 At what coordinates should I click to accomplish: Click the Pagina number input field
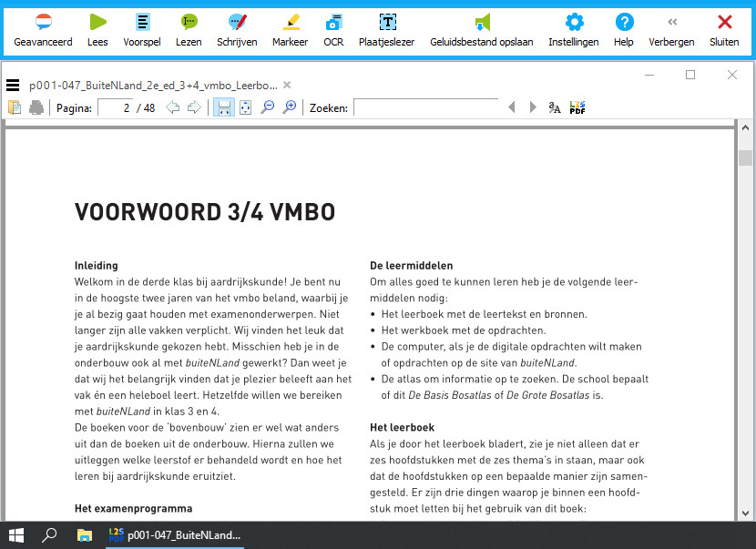tap(116, 107)
